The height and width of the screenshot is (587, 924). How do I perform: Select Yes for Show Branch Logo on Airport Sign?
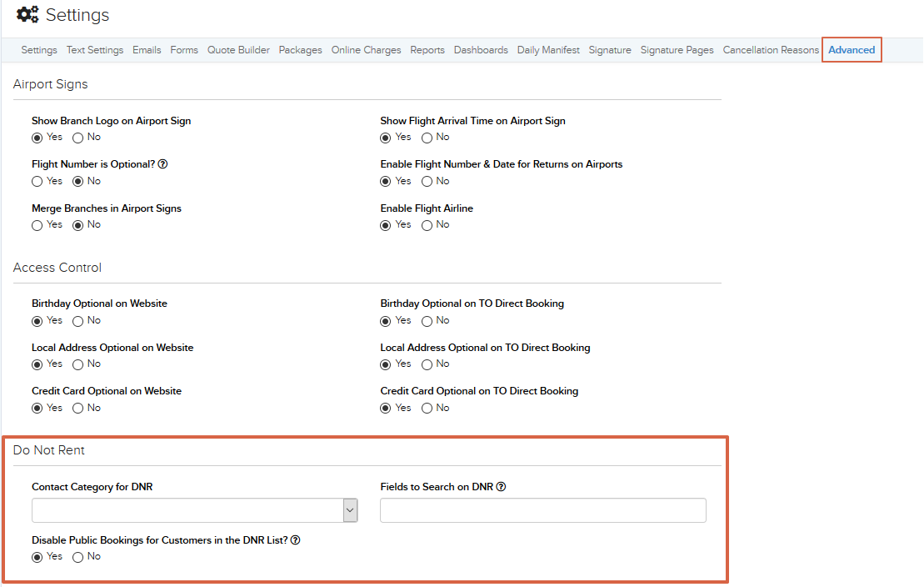36,137
